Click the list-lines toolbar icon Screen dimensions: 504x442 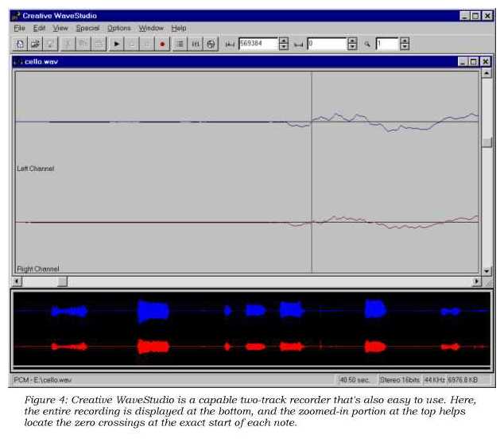(180, 44)
